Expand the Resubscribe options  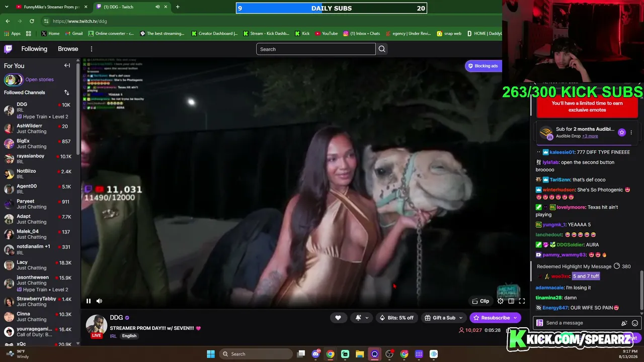515,318
